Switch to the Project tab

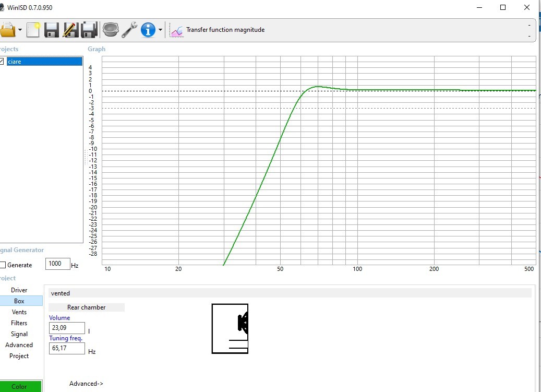pos(19,356)
